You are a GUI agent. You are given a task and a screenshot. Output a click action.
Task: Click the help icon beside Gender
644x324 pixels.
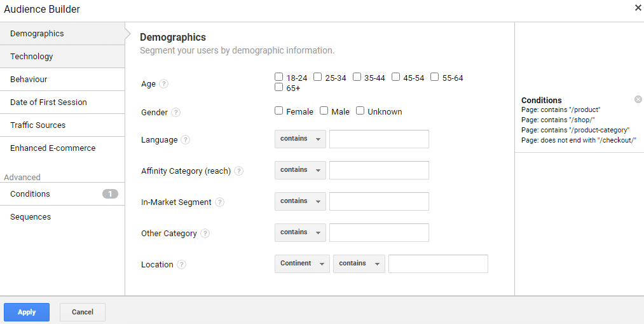point(176,113)
